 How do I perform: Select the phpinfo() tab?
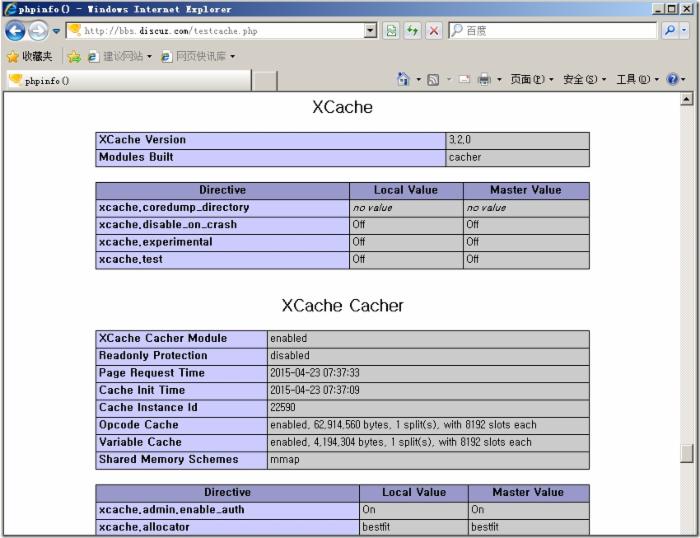(129, 81)
